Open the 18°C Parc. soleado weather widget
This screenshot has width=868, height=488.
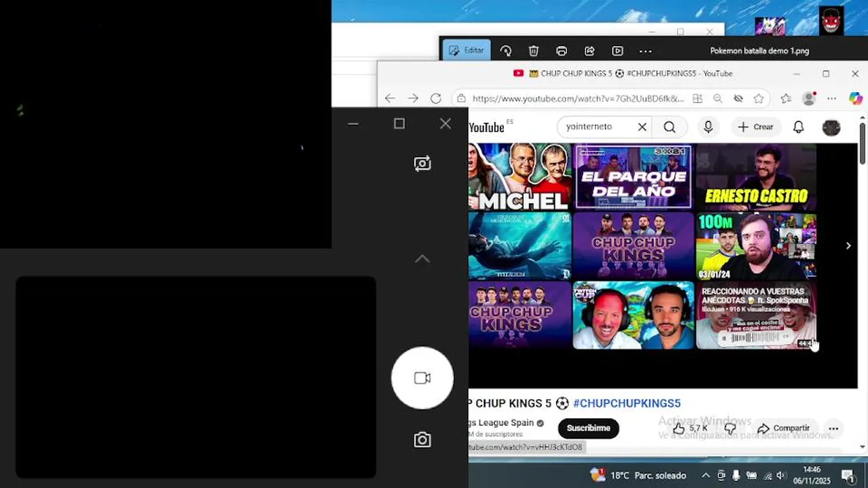tap(638, 475)
